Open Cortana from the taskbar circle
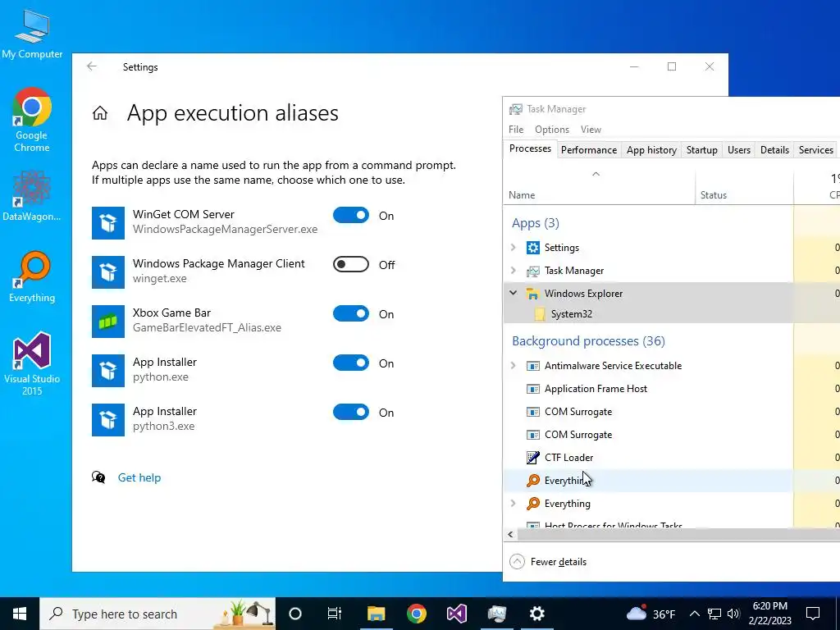This screenshot has height=630, width=840. pyautogui.click(x=295, y=614)
